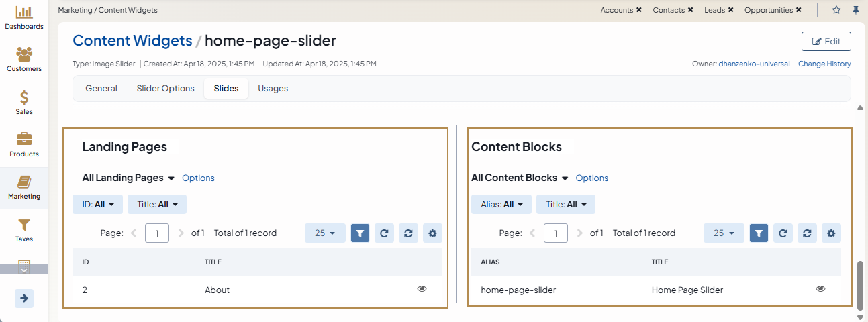Click the Landing Pages page number field
Screen dimensions: 868x322
(x=157, y=233)
